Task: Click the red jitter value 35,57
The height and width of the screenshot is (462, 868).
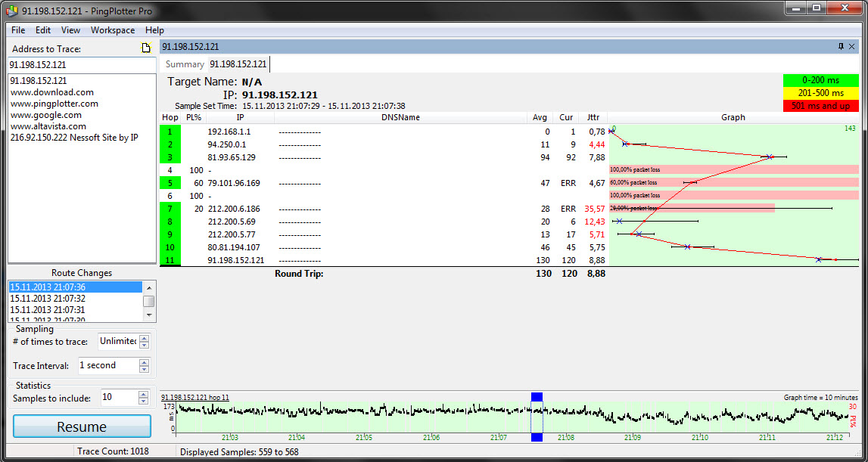Action: click(595, 209)
